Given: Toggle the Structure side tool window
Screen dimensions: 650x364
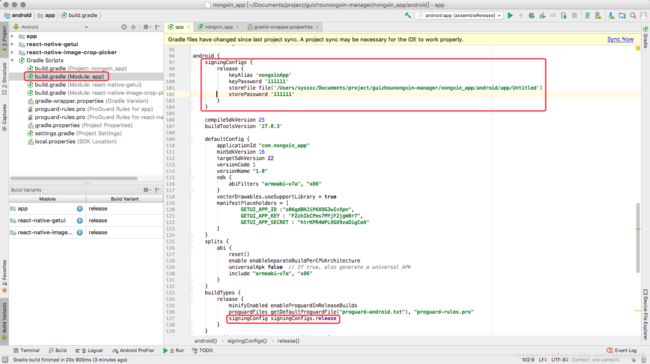Looking at the screenshot, I should [x=4, y=78].
